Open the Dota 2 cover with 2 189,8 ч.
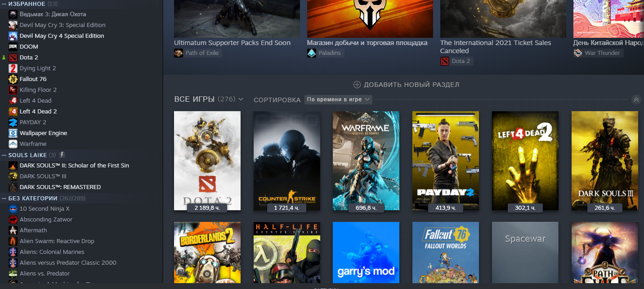The height and width of the screenshot is (289, 644). pyautogui.click(x=207, y=161)
